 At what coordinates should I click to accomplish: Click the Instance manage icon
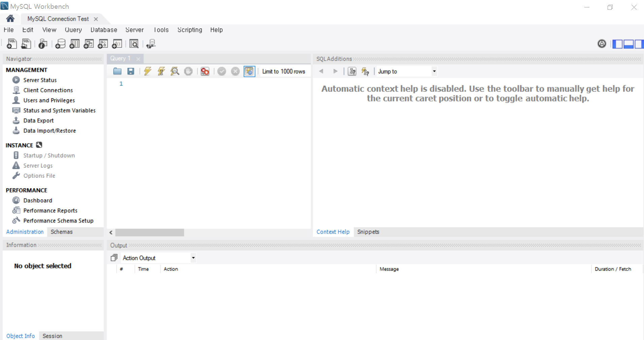coord(39,145)
